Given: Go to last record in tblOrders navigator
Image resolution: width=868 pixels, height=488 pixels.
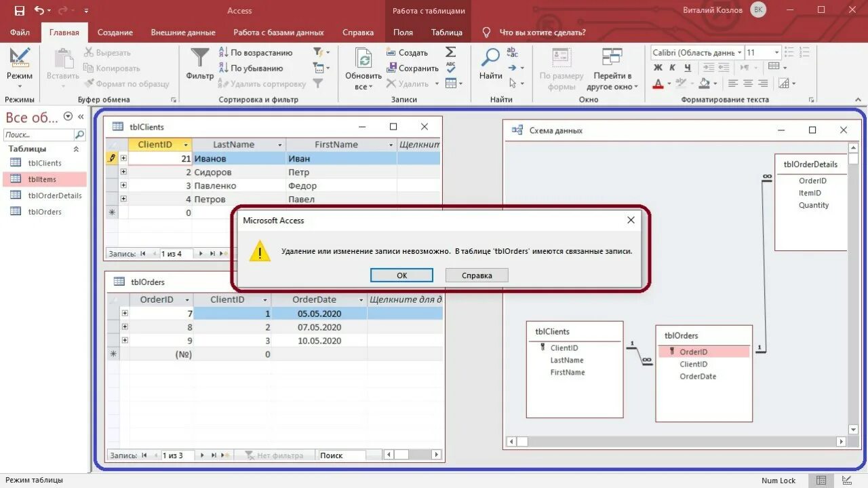Looking at the screenshot, I should [x=214, y=455].
